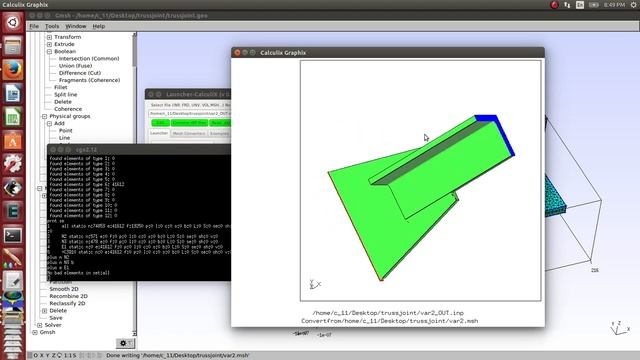640x360 pixels.
Task: Open keyboard language indicator in top panel
Action: click(580, 5)
